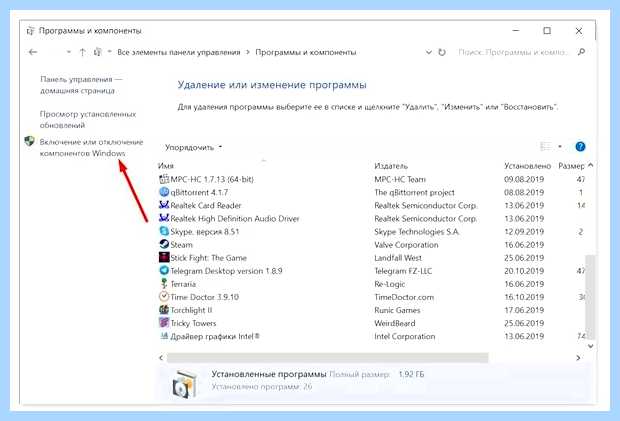Image resolution: width=620 pixels, height=421 pixels.
Task: Click the Steam program icon
Action: 164,244
